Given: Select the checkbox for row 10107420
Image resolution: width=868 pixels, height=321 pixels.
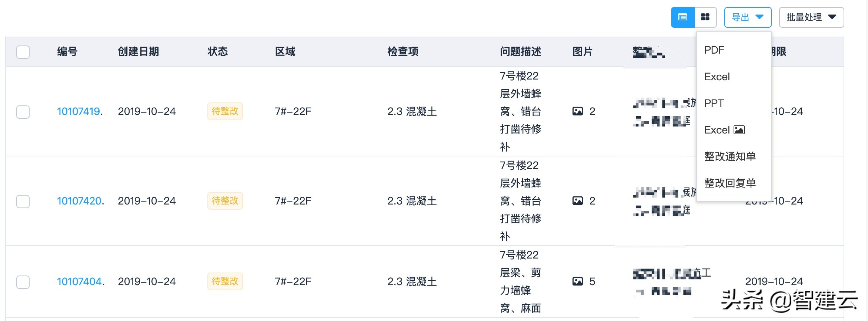Looking at the screenshot, I should pyautogui.click(x=23, y=202).
